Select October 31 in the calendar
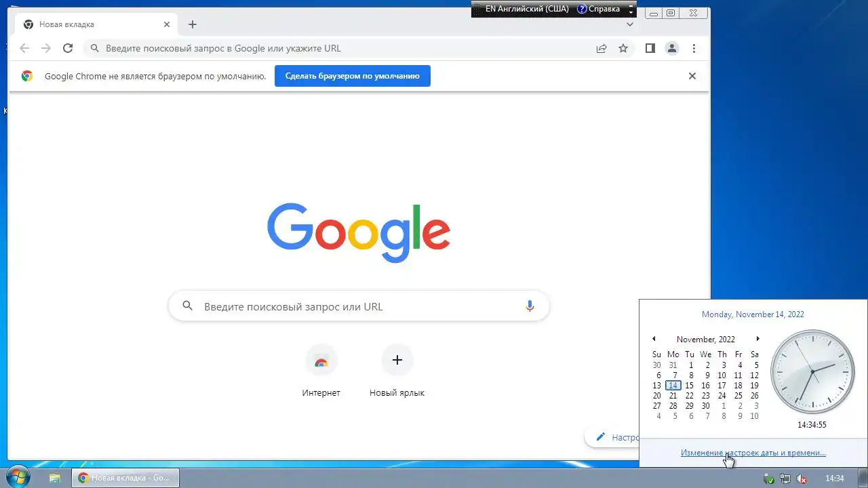Screen dimensions: 868x488 click(673, 365)
